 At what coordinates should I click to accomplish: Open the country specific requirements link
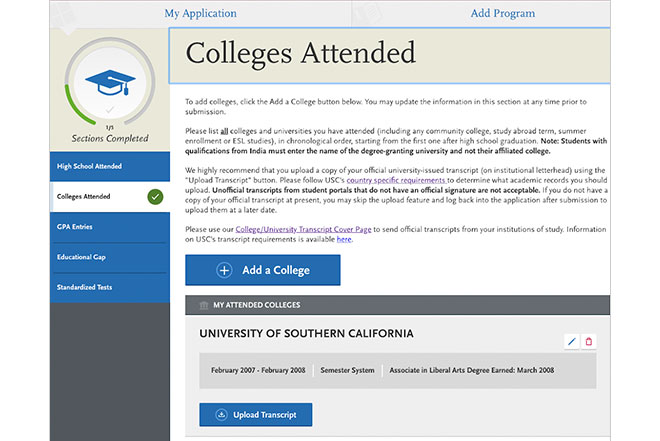(x=388, y=180)
